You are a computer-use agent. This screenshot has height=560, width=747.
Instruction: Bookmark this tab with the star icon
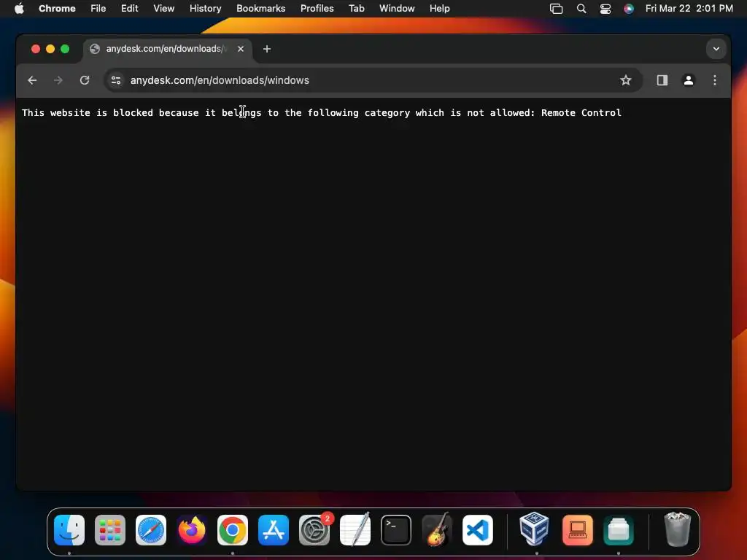[625, 80]
